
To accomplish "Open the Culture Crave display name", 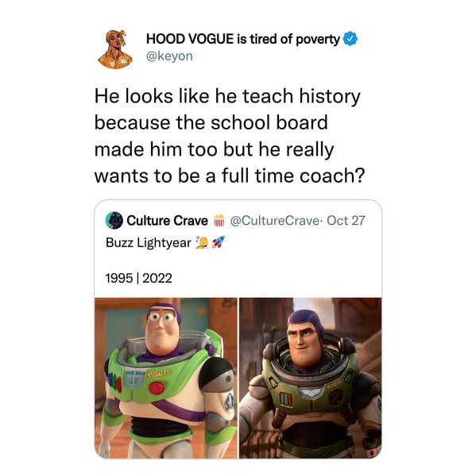I will 167,221.
